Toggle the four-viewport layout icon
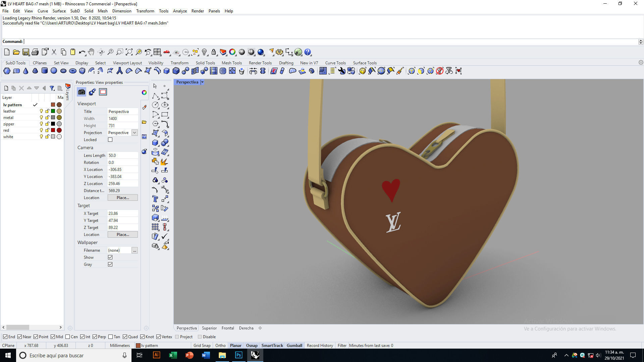 tap(157, 52)
